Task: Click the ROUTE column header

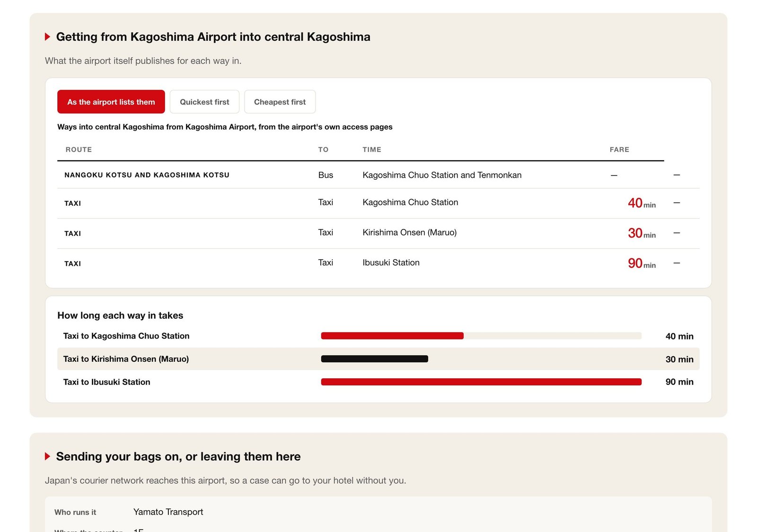Action: tap(79, 149)
